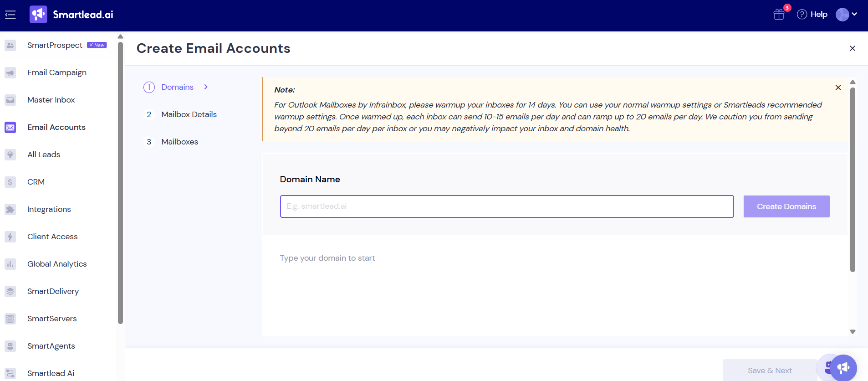Click the CRM dollar sign icon

point(10,182)
